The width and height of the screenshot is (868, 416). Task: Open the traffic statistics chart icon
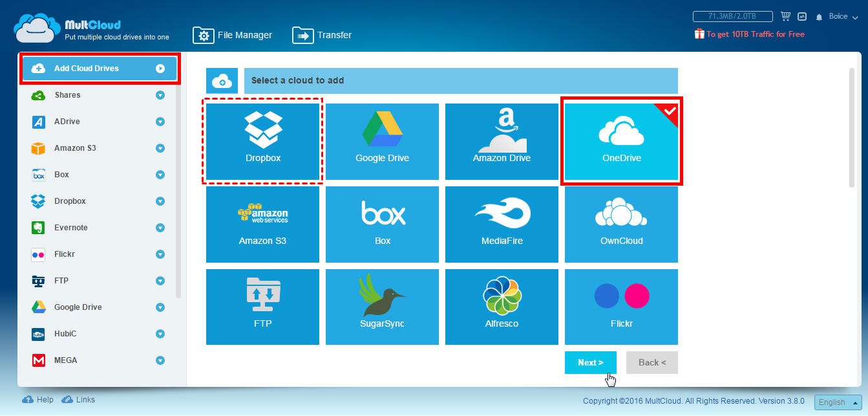(x=802, y=16)
